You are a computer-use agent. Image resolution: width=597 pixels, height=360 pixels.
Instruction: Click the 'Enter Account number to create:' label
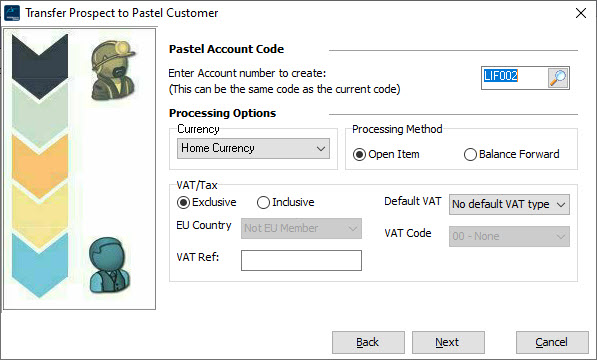247,73
